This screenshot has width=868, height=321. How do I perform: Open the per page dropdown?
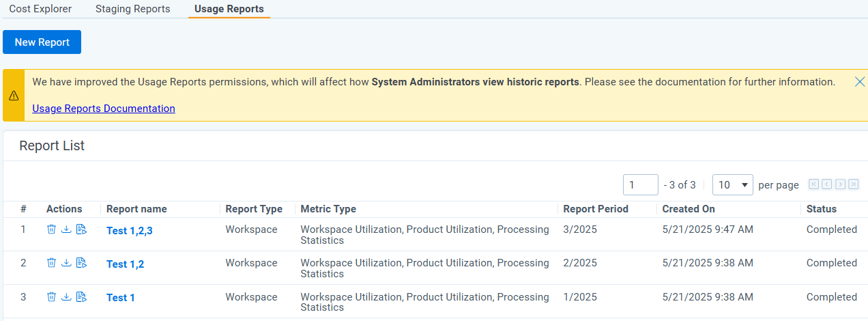(733, 184)
